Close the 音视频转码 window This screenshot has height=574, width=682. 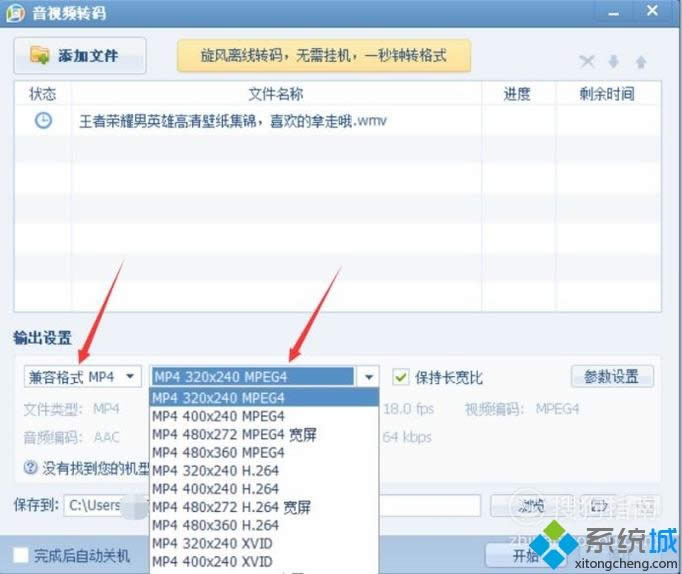click(x=652, y=11)
